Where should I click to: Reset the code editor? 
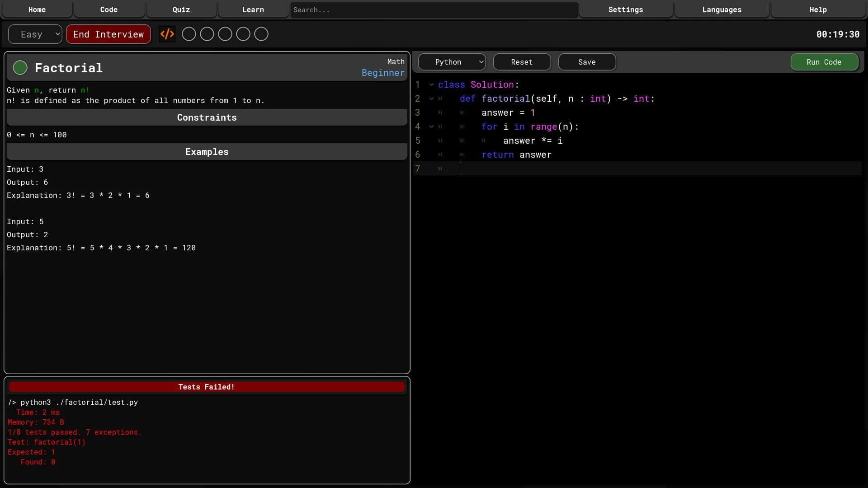coord(522,62)
